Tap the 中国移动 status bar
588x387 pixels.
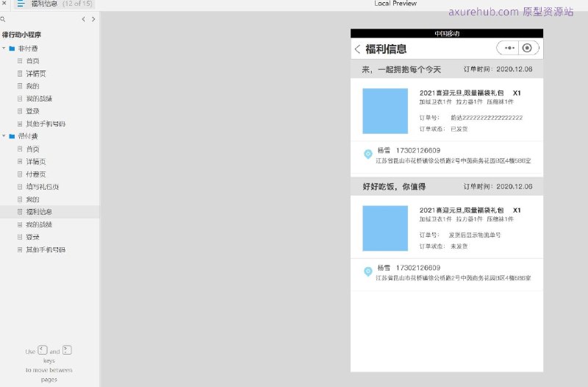[x=447, y=33]
